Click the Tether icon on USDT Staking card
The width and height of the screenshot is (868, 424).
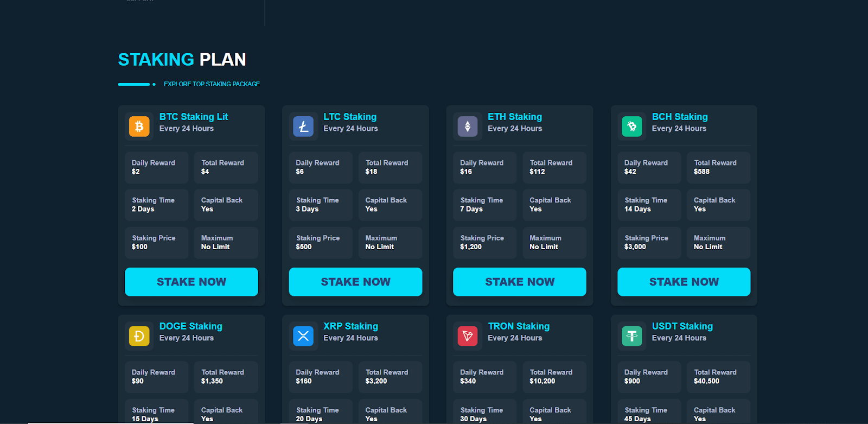pyautogui.click(x=631, y=336)
